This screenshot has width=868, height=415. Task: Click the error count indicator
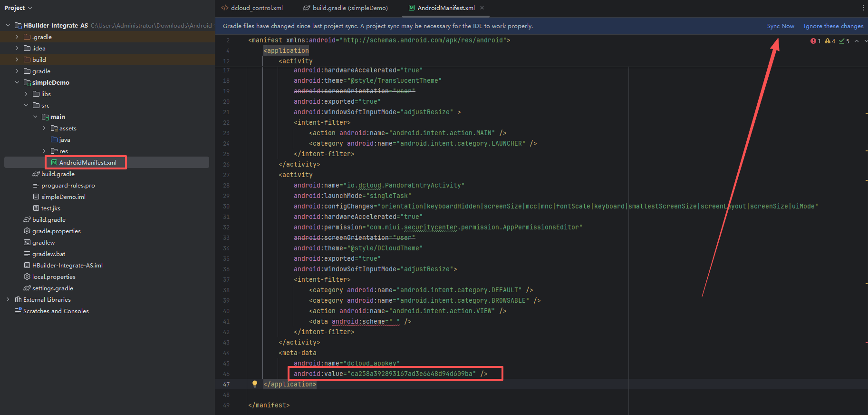pyautogui.click(x=816, y=41)
